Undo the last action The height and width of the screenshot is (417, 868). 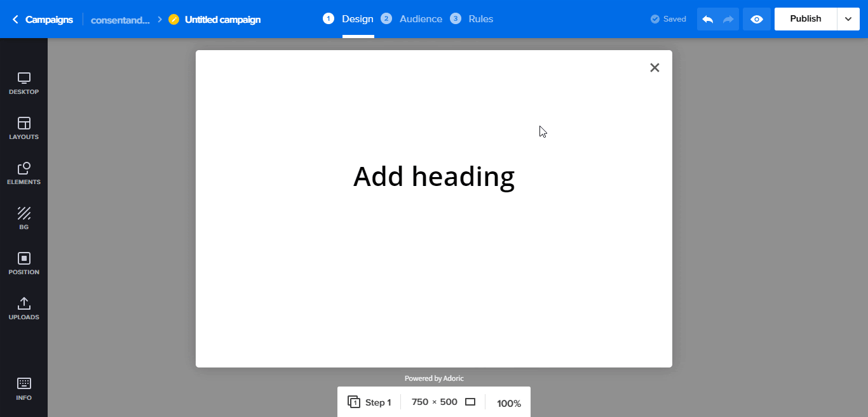click(x=707, y=19)
